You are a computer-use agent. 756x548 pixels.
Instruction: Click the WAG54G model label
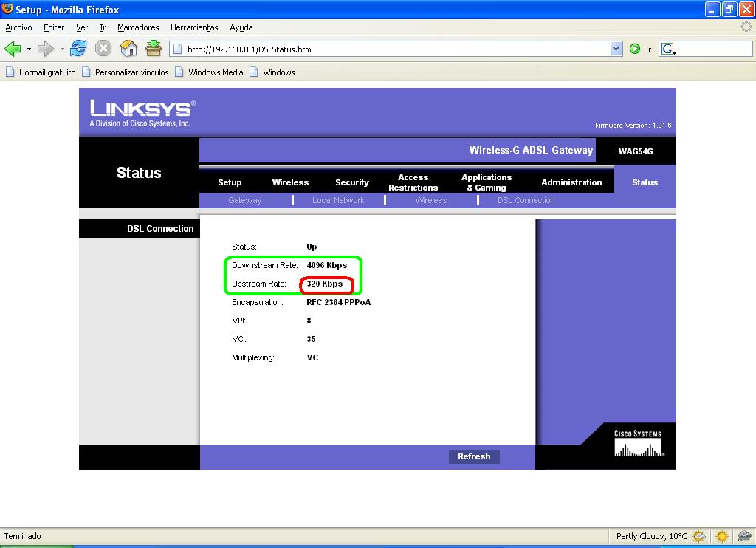click(636, 151)
